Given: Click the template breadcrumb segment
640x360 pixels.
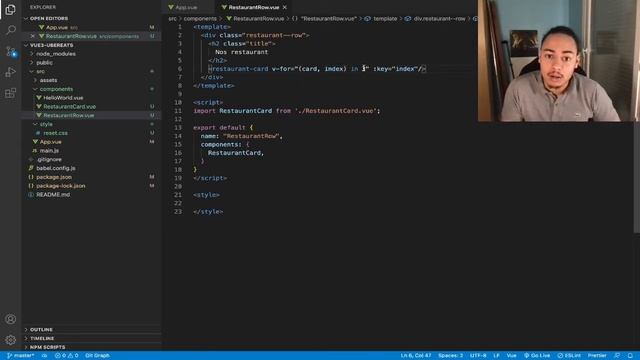Looking at the screenshot, I should [385, 18].
